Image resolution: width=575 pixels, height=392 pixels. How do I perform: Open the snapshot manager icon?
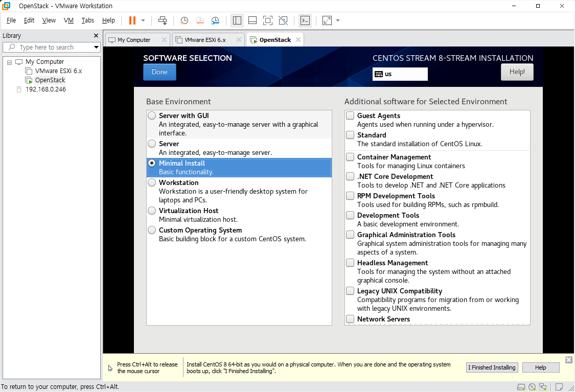(x=215, y=20)
